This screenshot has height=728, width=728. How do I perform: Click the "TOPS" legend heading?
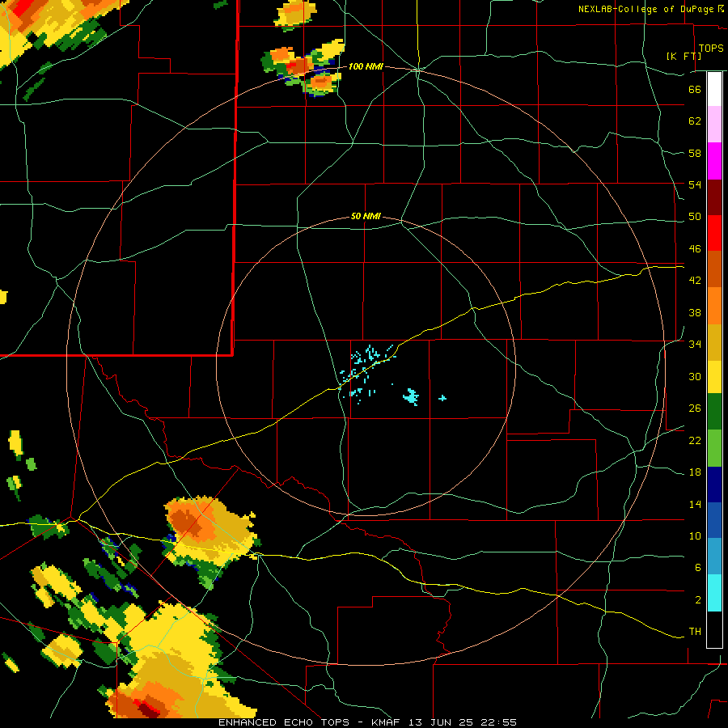(x=711, y=49)
